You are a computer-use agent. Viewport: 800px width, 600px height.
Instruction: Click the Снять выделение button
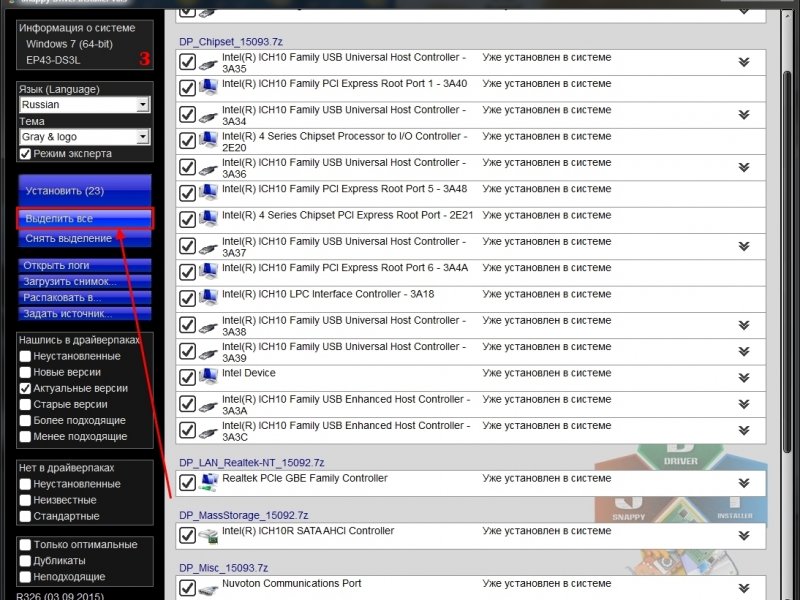click(85, 238)
